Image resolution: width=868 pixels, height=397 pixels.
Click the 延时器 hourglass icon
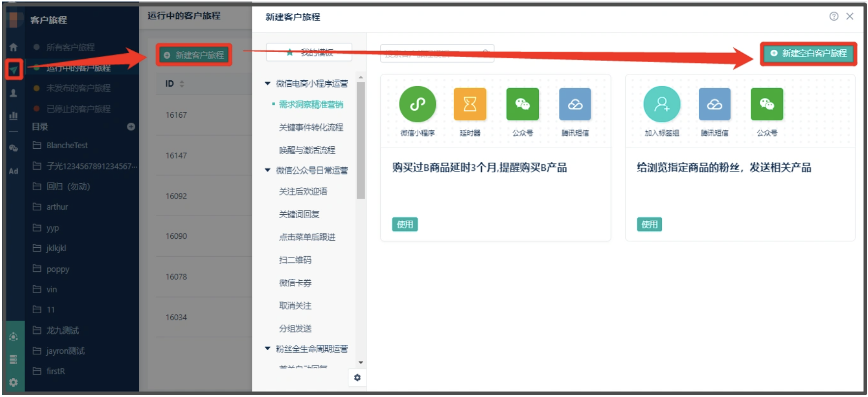tap(470, 104)
